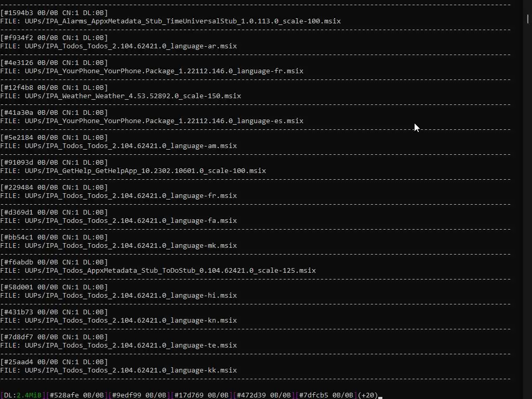Select text '[#12f4b8 0B/0B CN:1 DL:0B]'
The image size is (532, 399).
point(54,87)
